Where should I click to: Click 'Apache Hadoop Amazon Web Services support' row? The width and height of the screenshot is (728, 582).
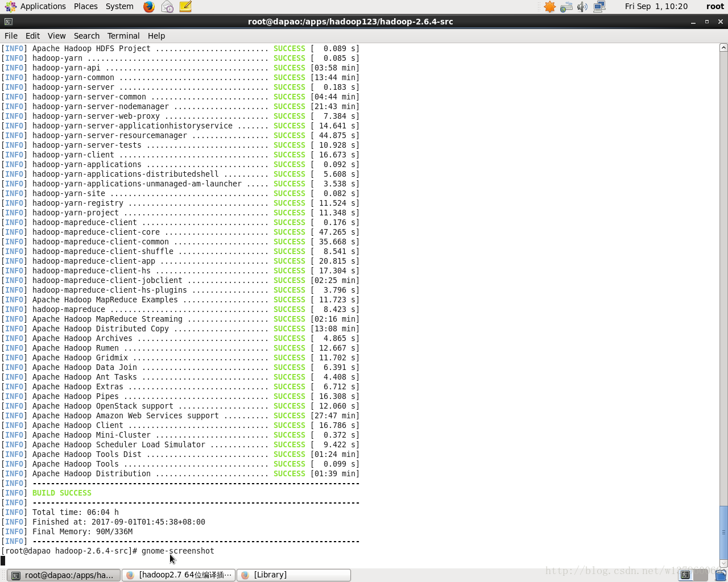click(x=180, y=415)
